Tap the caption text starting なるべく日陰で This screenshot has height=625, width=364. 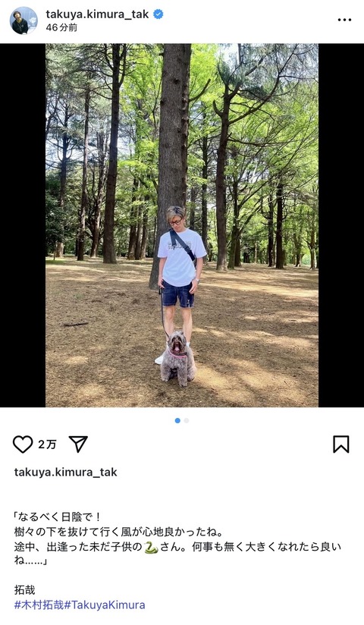(177, 539)
